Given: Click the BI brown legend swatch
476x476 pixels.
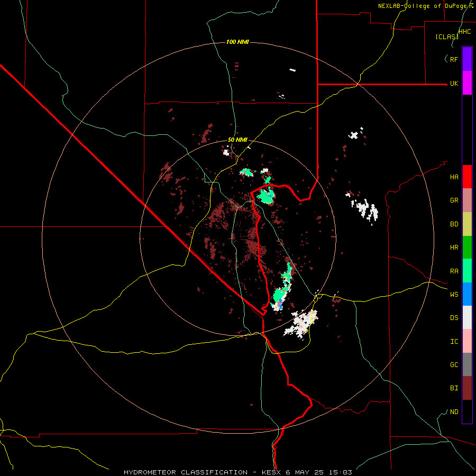Looking at the screenshot, I should [467, 388].
